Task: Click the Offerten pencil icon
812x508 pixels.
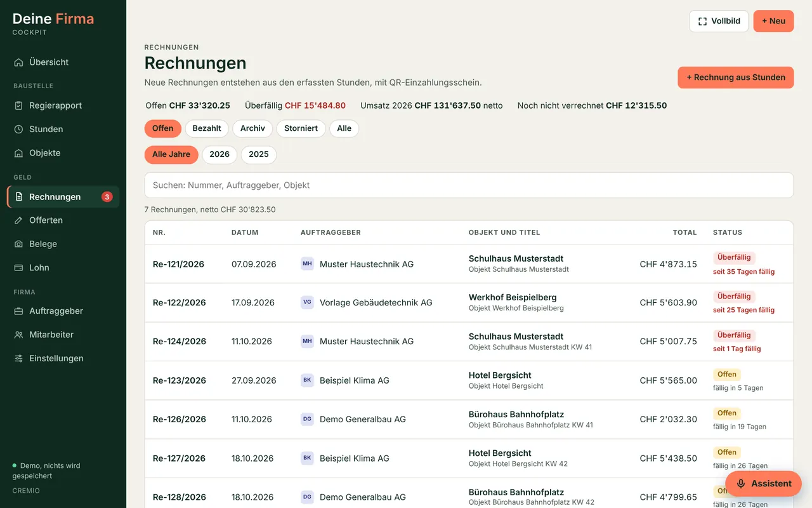Action: (18, 220)
